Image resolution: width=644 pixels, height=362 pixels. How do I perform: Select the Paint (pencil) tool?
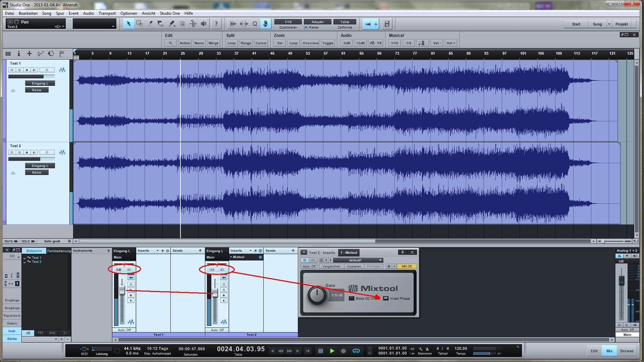tap(171, 24)
